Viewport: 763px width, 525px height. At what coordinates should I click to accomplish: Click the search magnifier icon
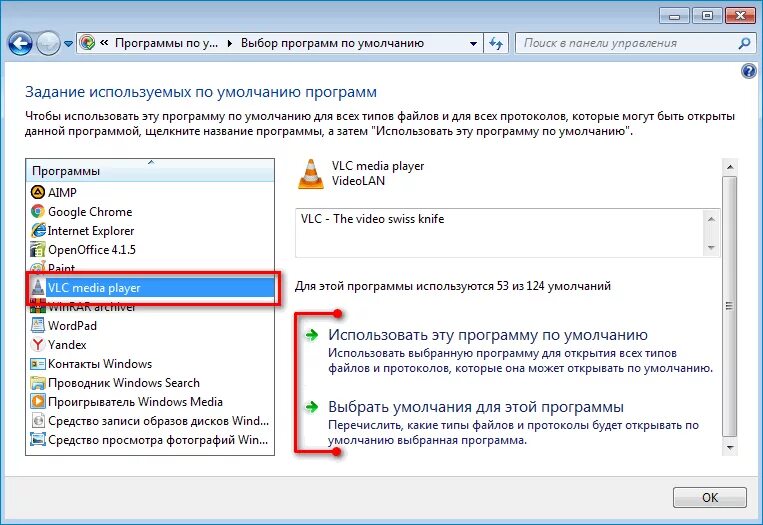744,43
